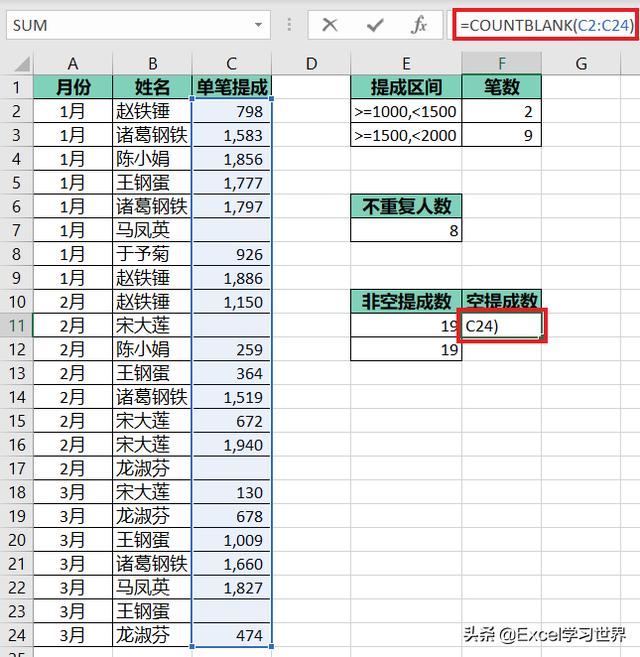This screenshot has width=640, height=657.
Task: Select column C header
Action: point(232,64)
